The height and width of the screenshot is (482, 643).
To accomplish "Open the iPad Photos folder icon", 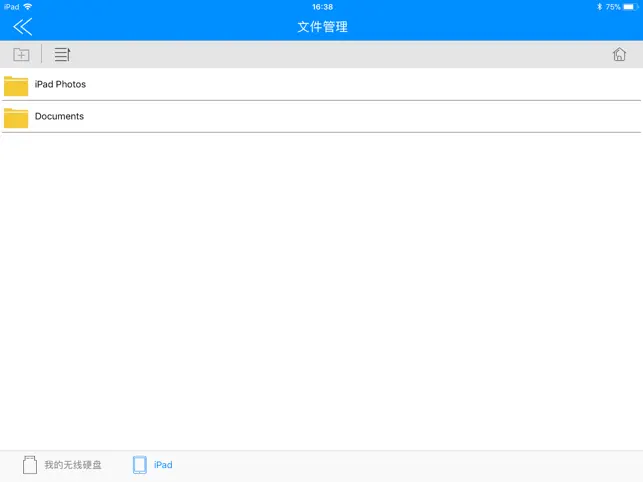I will (16, 86).
